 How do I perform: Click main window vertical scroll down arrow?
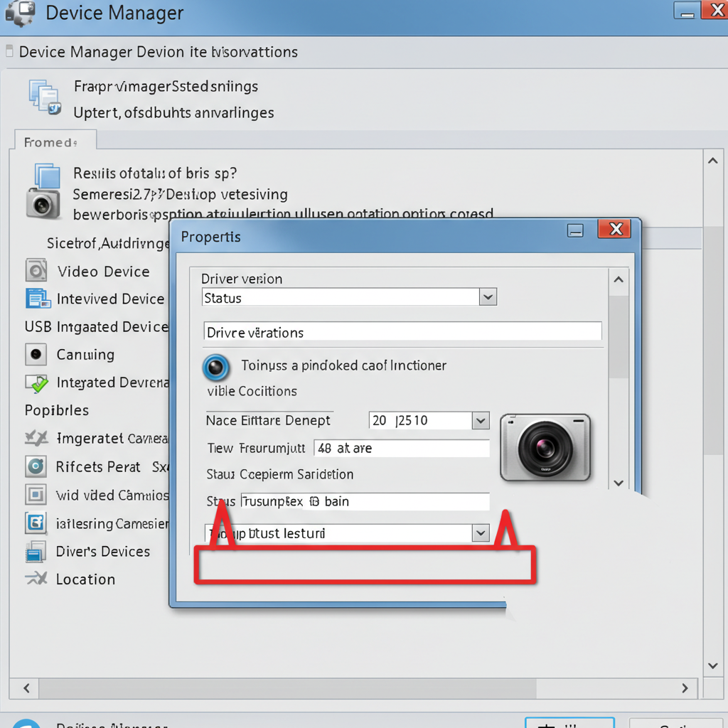pyautogui.click(x=713, y=665)
